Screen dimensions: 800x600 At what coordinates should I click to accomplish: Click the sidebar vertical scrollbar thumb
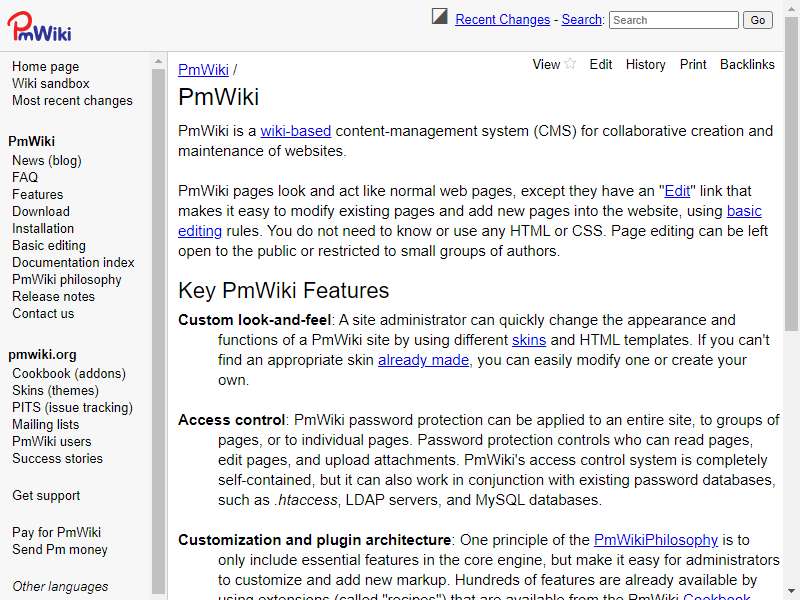[158, 332]
